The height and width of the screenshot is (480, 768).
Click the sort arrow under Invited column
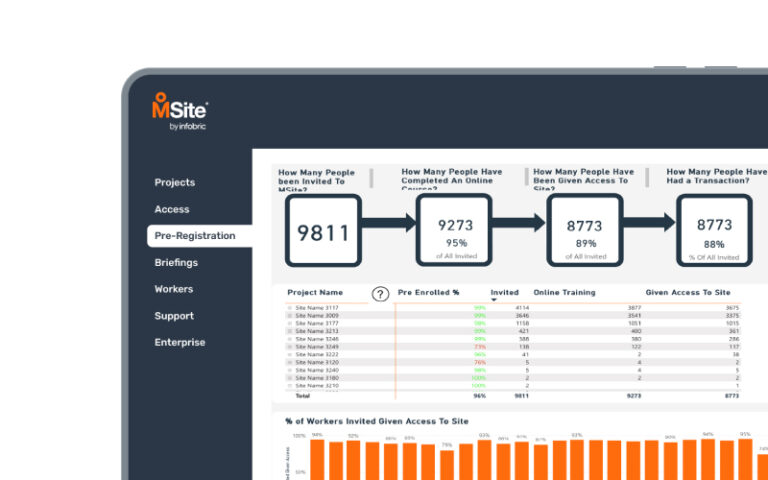point(494,300)
